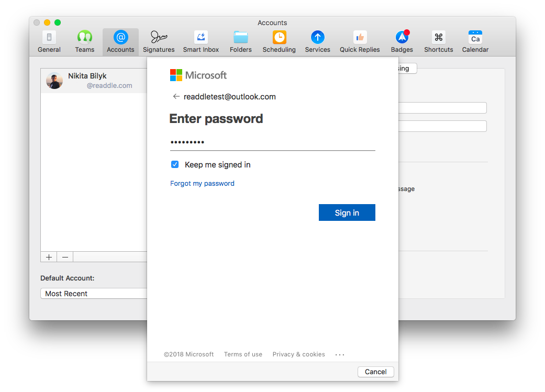Screen dimensions: 545x392
Task: Click the Microsoft logo
Action: [198, 75]
